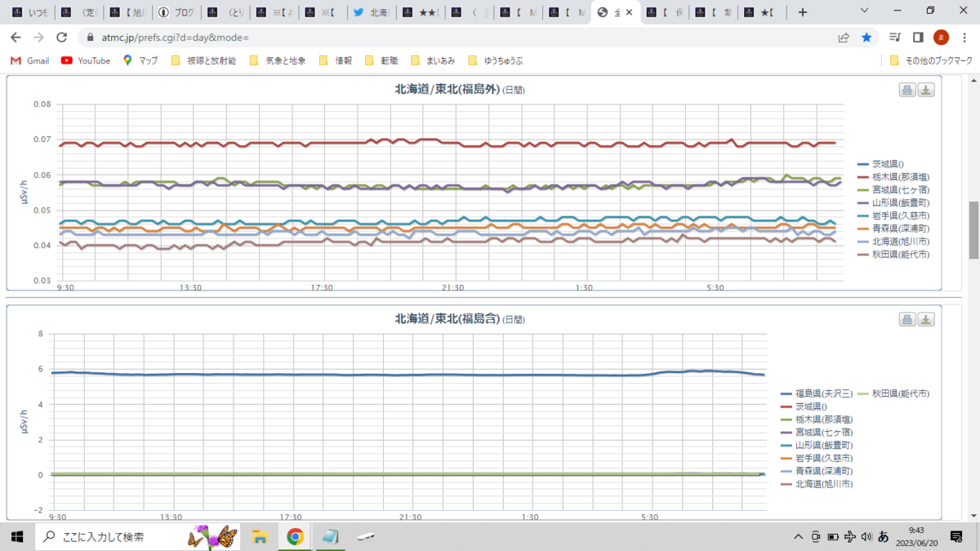Click the Windows taskbar search box
This screenshot has width=980, height=551.
[x=139, y=536]
